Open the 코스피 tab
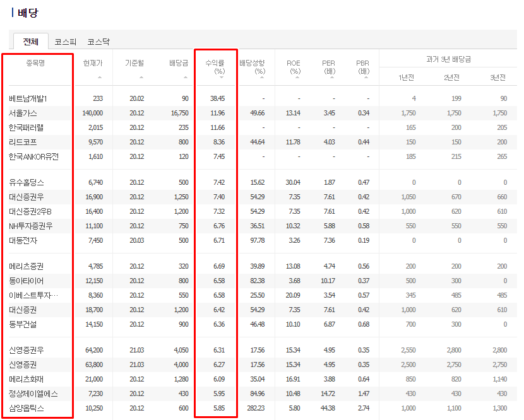524x420 pixels. [x=66, y=42]
